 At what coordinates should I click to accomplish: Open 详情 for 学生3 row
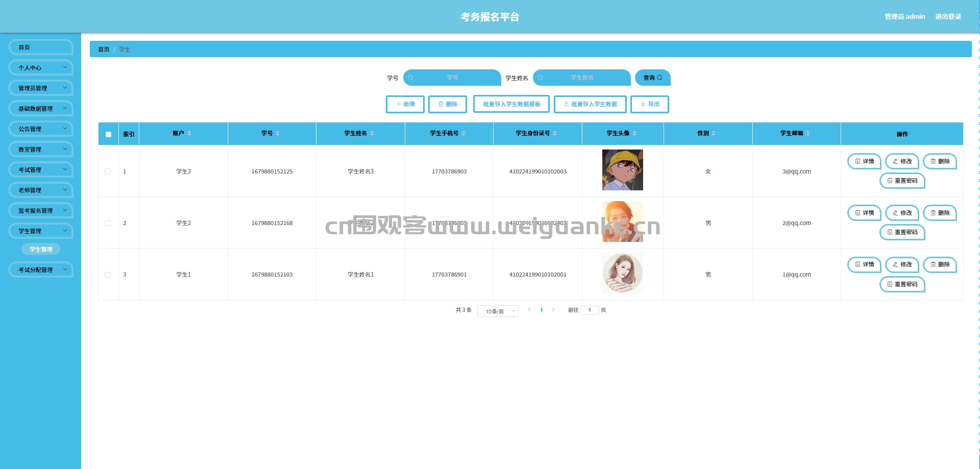coord(865,161)
